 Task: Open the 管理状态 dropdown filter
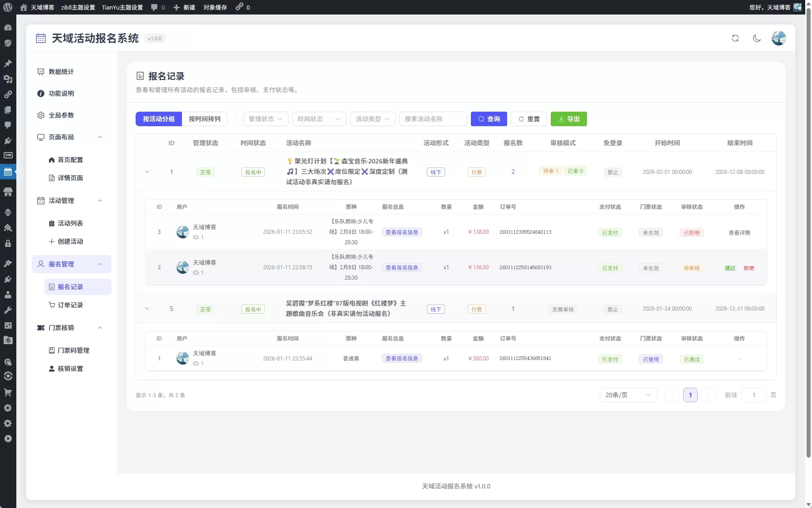(x=265, y=119)
